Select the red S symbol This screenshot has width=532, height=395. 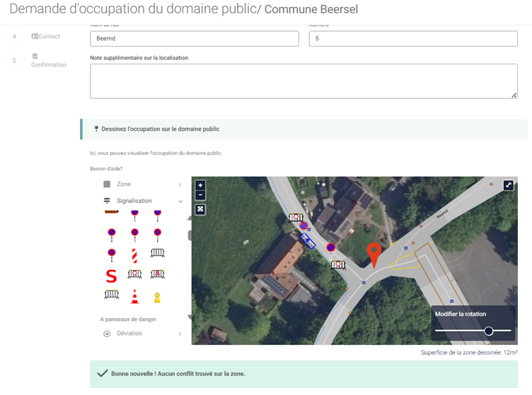(x=112, y=276)
